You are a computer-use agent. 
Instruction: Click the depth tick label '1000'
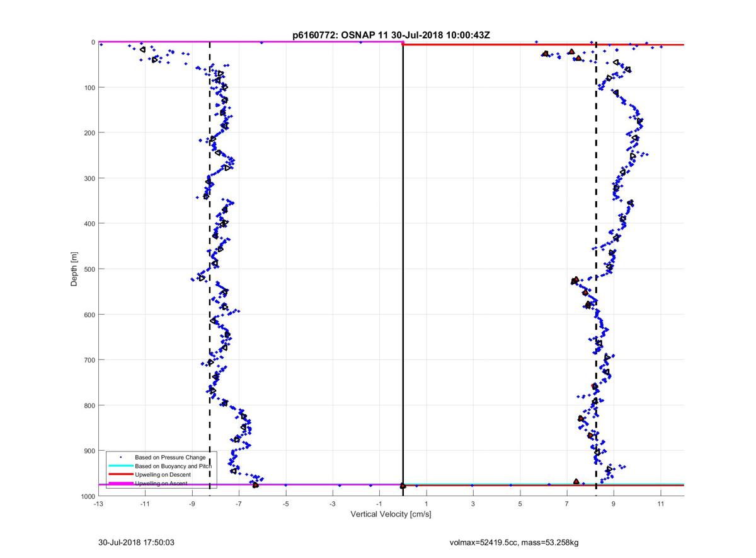[88, 496]
